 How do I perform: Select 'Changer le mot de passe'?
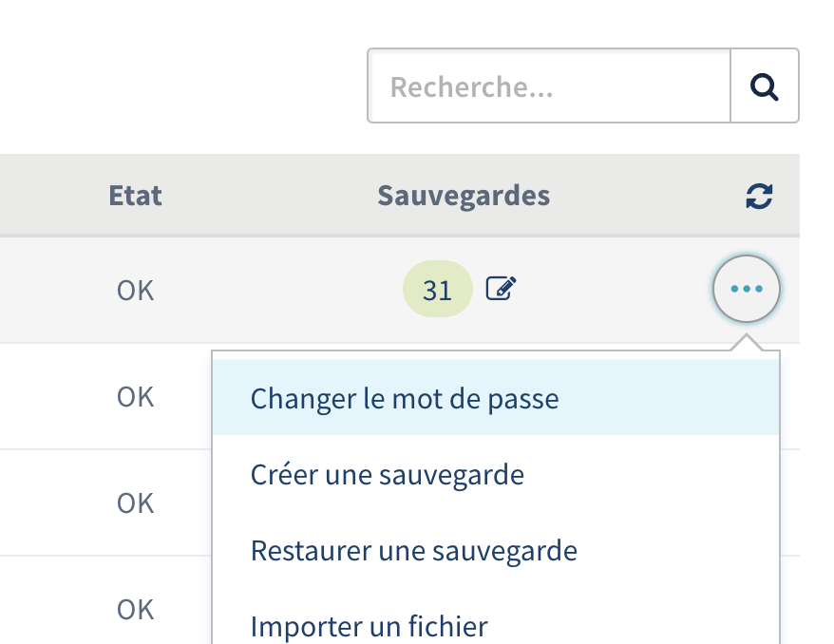tap(405, 398)
